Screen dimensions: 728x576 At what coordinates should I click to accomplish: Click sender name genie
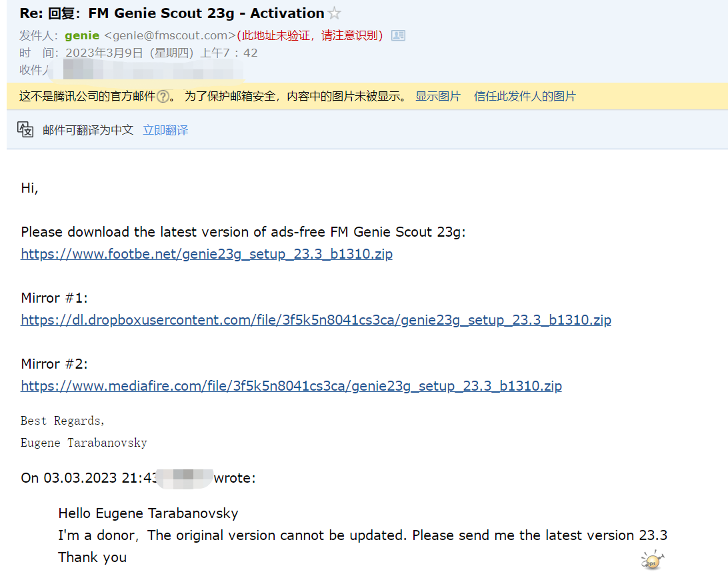pos(82,35)
